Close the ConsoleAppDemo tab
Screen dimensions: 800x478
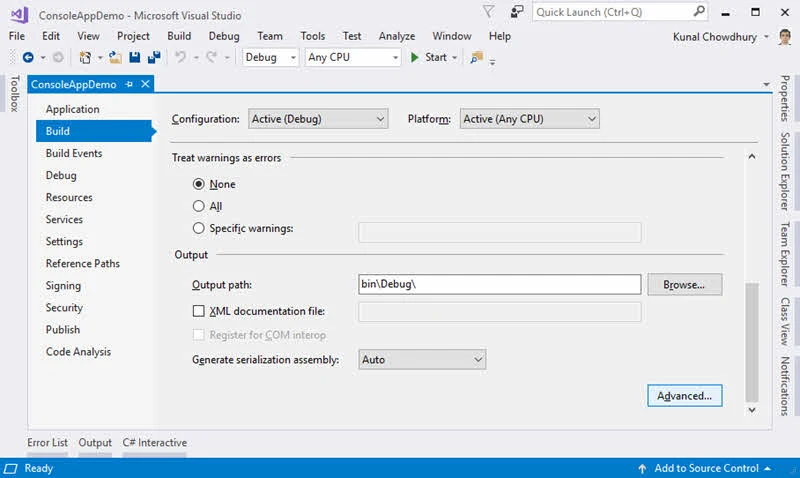pyautogui.click(x=145, y=84)
